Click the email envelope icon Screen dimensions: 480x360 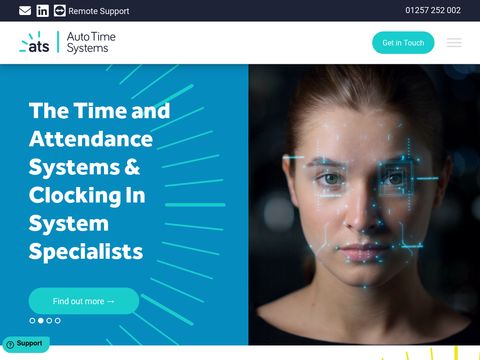(x=25, y=11)
